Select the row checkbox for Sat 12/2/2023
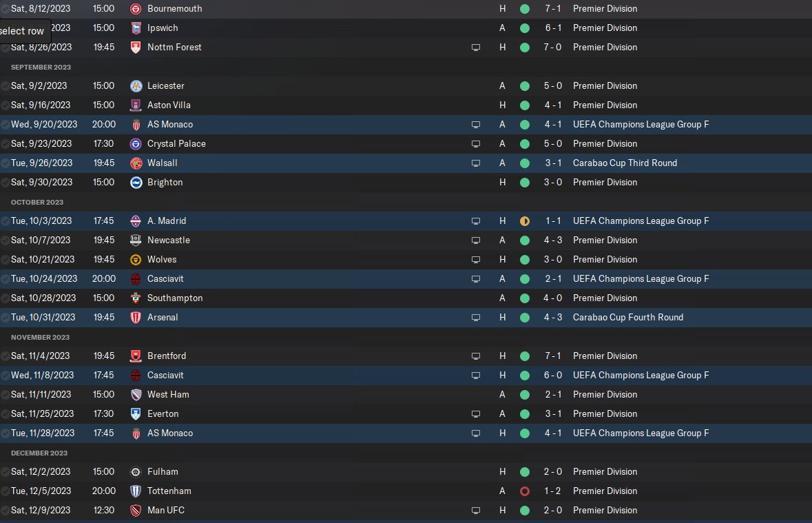 click(x=6, y=472)
